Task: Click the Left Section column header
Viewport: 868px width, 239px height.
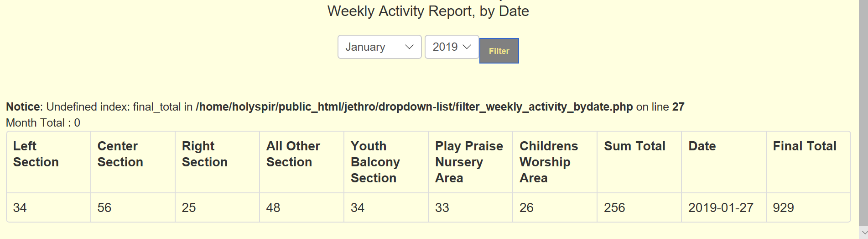Action: click(48, 162)
